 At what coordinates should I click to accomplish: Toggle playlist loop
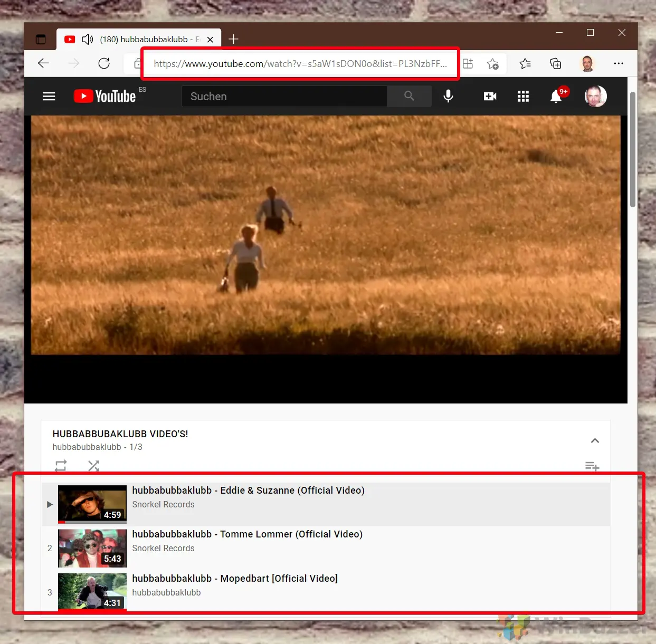click(x=61, y=466)
